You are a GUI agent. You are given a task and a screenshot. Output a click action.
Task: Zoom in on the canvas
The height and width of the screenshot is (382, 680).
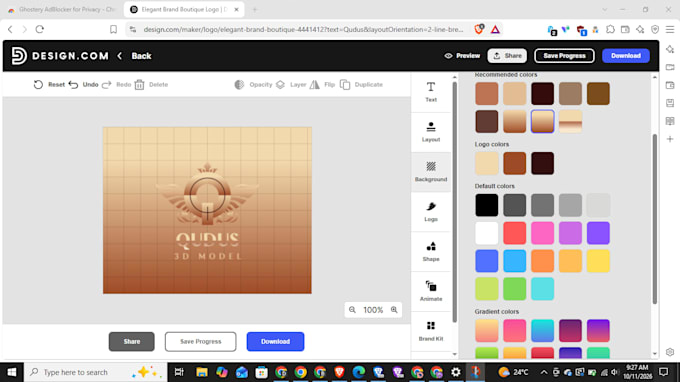394,310
